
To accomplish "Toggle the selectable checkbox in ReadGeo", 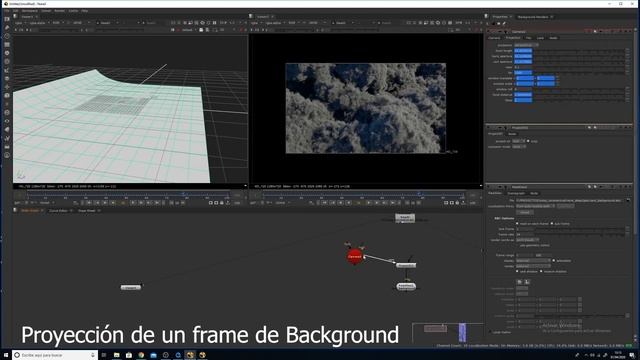I will pos(554,260).
